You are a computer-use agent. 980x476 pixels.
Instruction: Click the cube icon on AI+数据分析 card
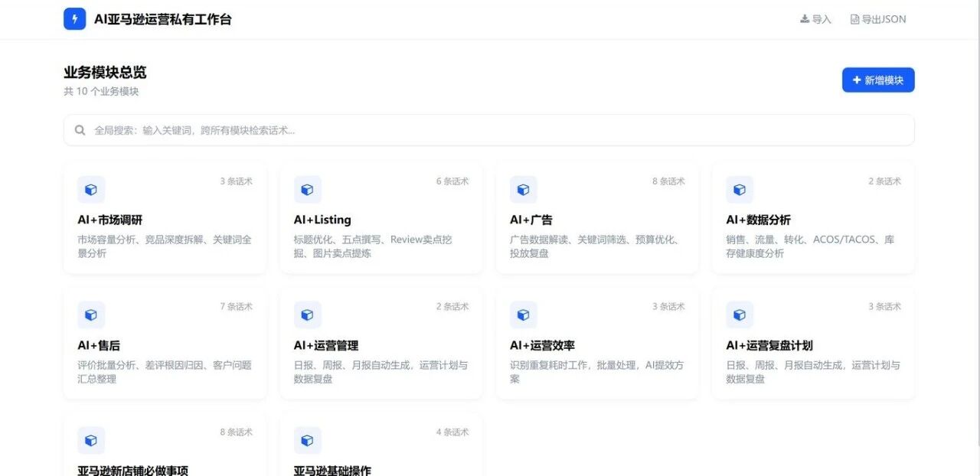point(740,190)
